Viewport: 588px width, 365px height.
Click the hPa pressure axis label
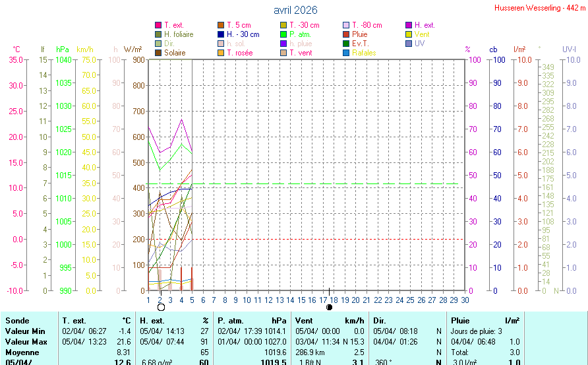coord(63,50)
